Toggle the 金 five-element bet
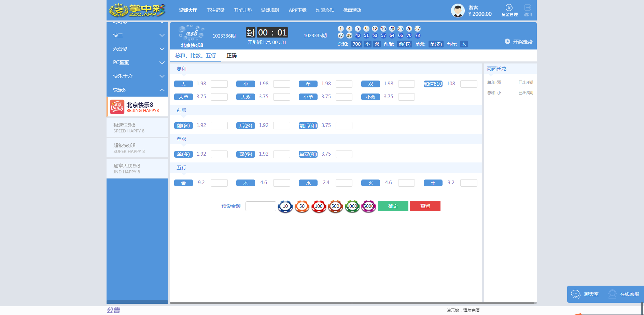The width and height of the screenshot is (644, 315). (x=183, y=183)
